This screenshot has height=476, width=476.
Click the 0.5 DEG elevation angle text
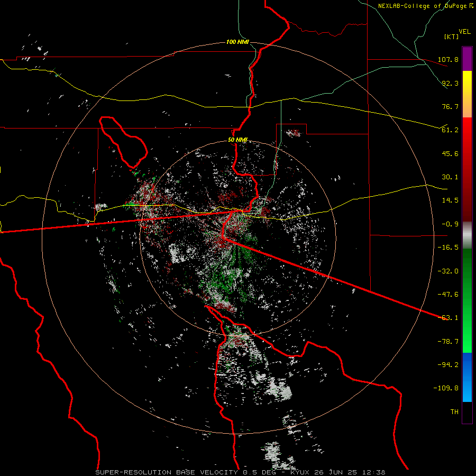[x=259, y=472]
